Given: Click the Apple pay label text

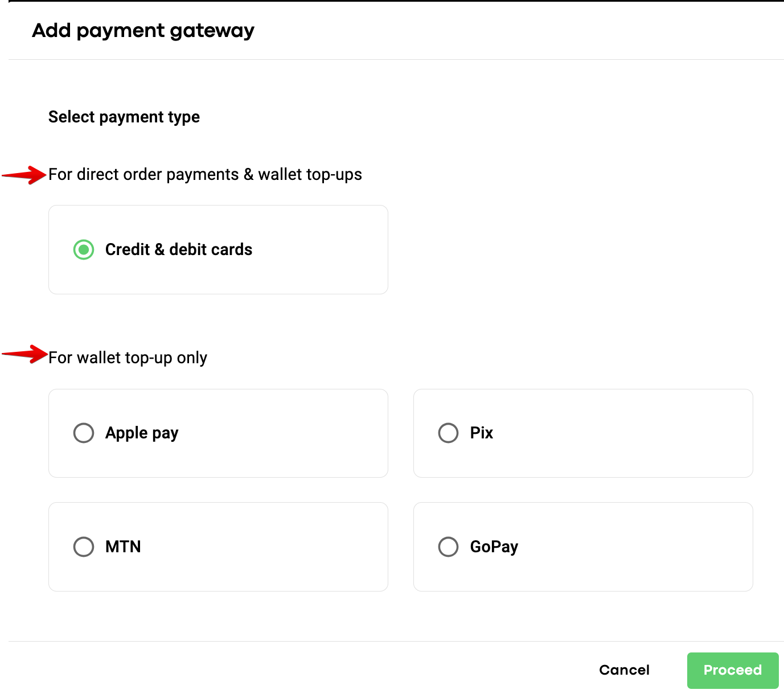Looking at the screenshot, I should (x=142, y=433).
